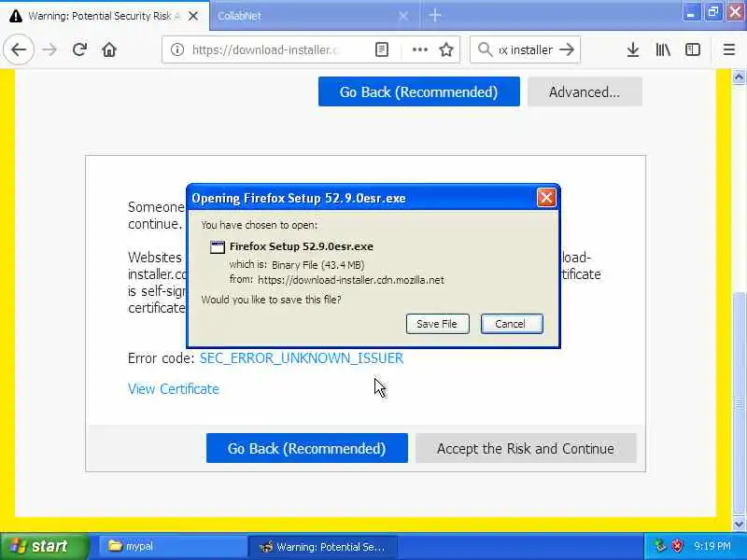Switch to the CollabNet tab
The height and width of the screenshot is (560, 747).
pyautogui.click(x=315, y=16)
